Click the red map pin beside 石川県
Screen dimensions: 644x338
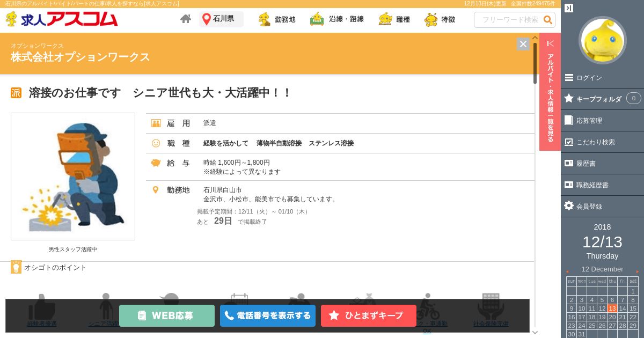(x=206, y=19)
